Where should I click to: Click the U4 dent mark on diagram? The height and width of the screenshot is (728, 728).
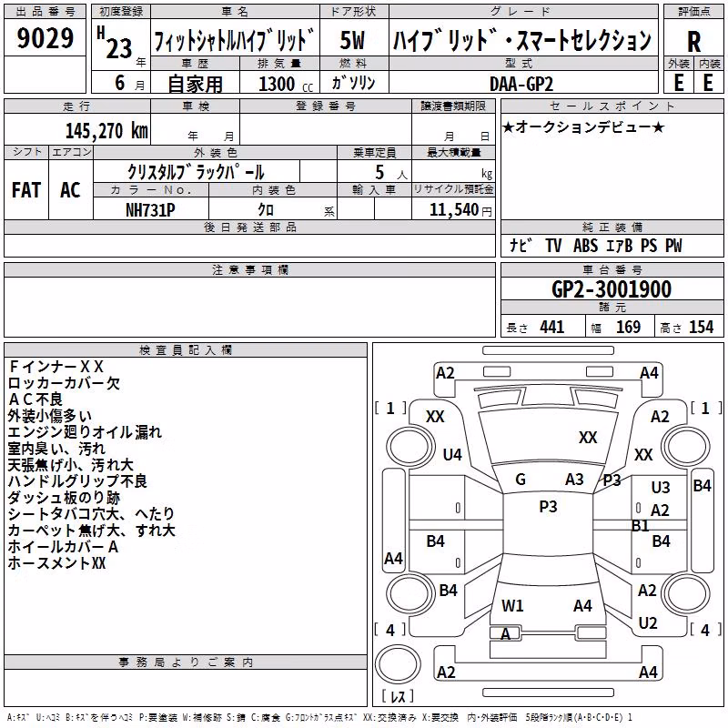click(x=452, y=454)
